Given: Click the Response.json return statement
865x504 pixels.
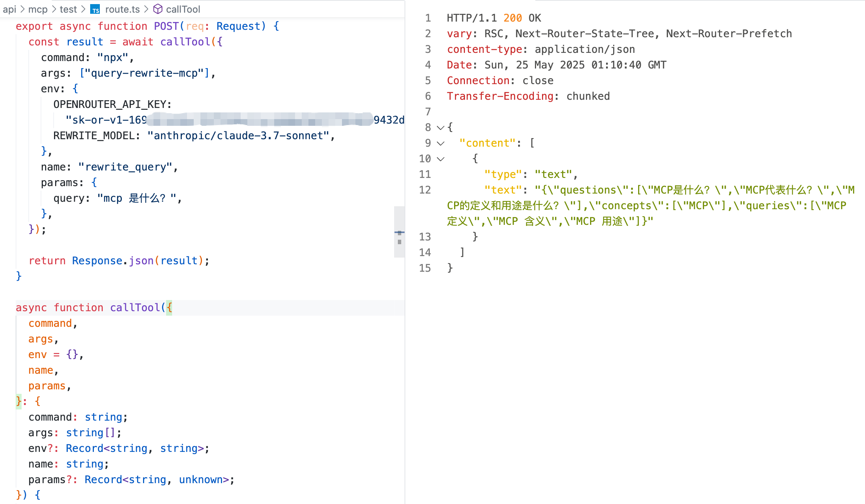Looking at the screenshot, I should [113, 261].
